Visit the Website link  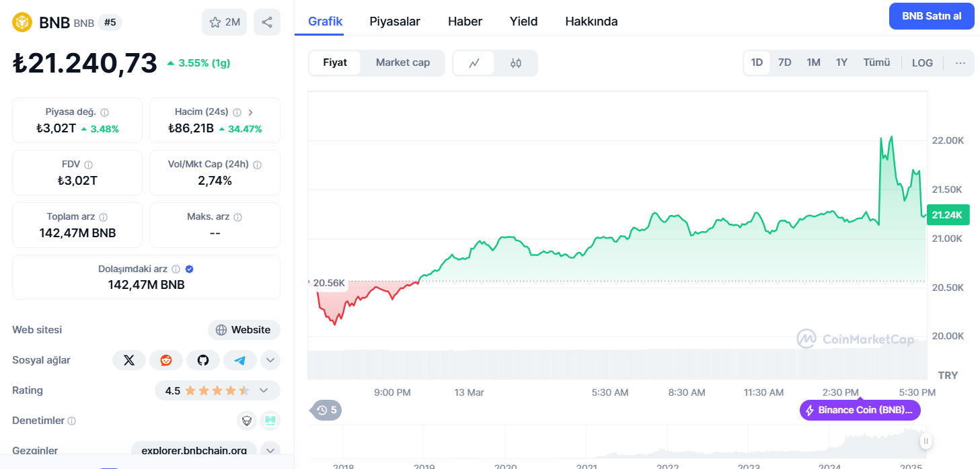[x=244, y=330]
